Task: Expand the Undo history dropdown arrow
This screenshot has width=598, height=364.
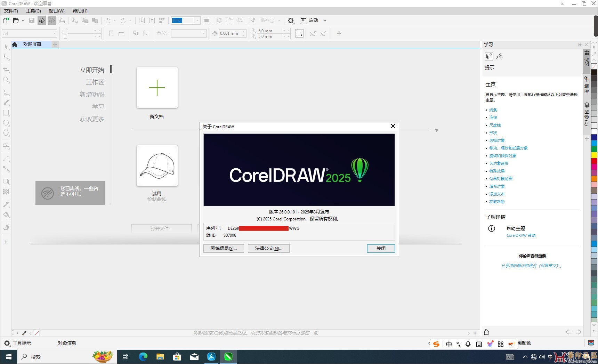Action: tap(115, 21)
